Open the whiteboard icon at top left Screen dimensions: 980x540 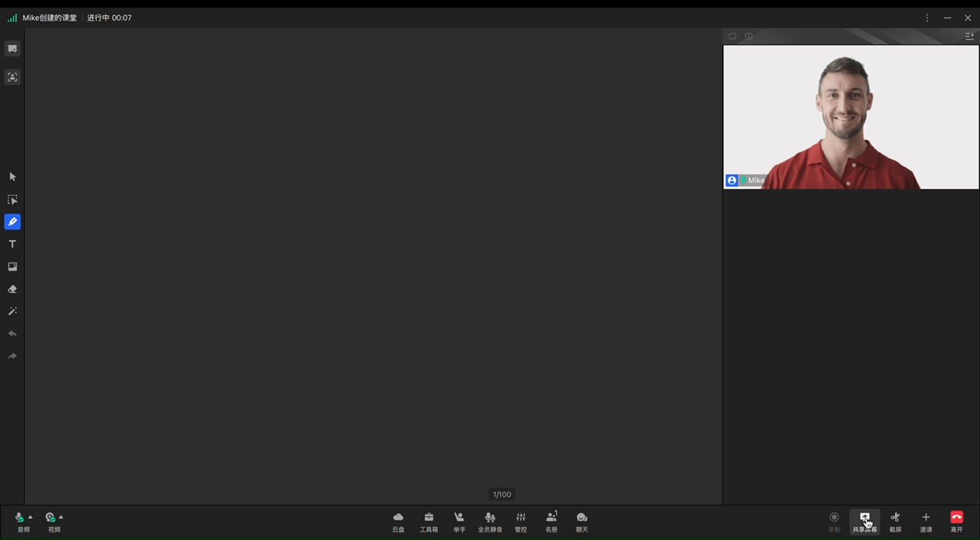point(12,49)
